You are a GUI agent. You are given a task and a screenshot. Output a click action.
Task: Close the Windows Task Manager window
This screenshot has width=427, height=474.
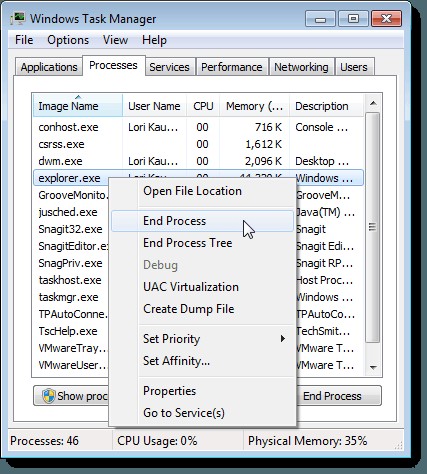coord(386,19)
